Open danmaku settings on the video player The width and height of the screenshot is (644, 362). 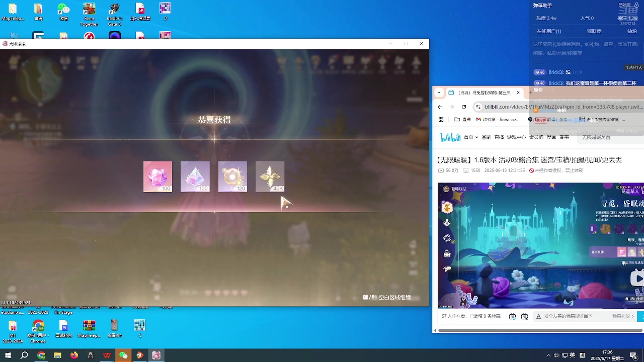525,316
